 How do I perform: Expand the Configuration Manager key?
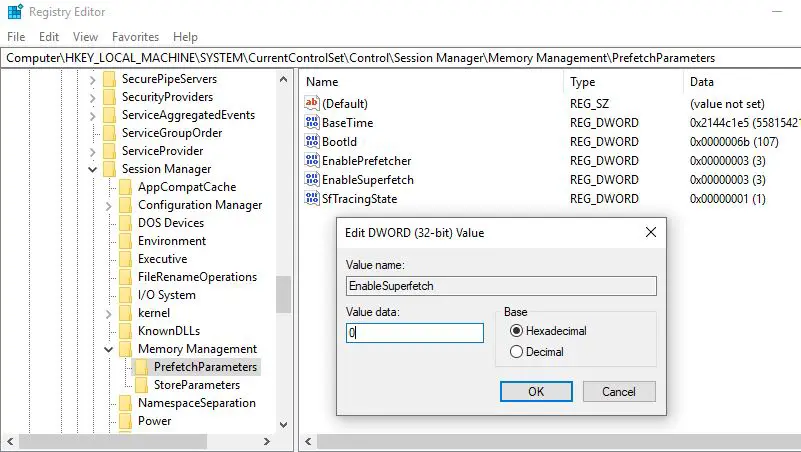pyautogui.click(x=108, y=206)
